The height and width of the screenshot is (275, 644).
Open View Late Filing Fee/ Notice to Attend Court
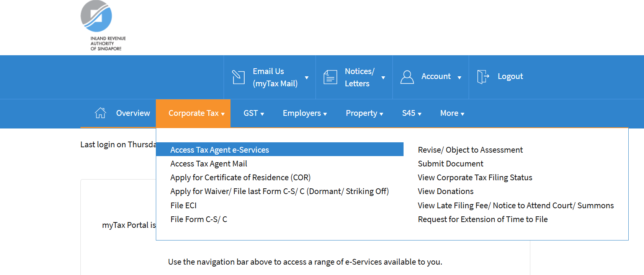(516, 206)
